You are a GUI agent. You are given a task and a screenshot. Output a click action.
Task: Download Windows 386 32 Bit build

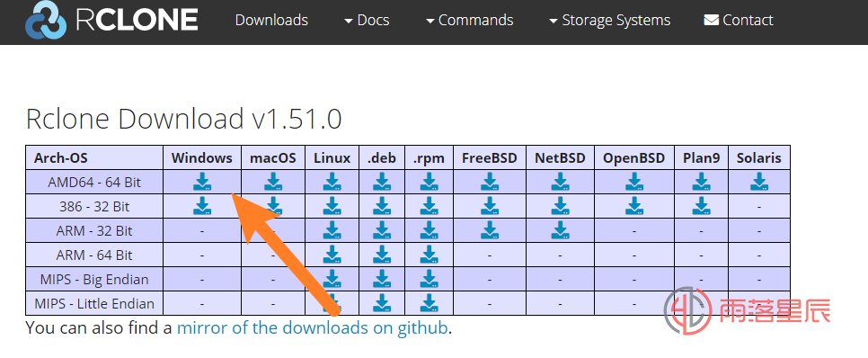click(x=202, y=206)
